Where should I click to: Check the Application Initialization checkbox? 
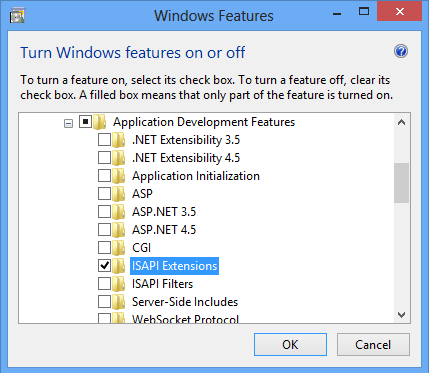point(104,176)
